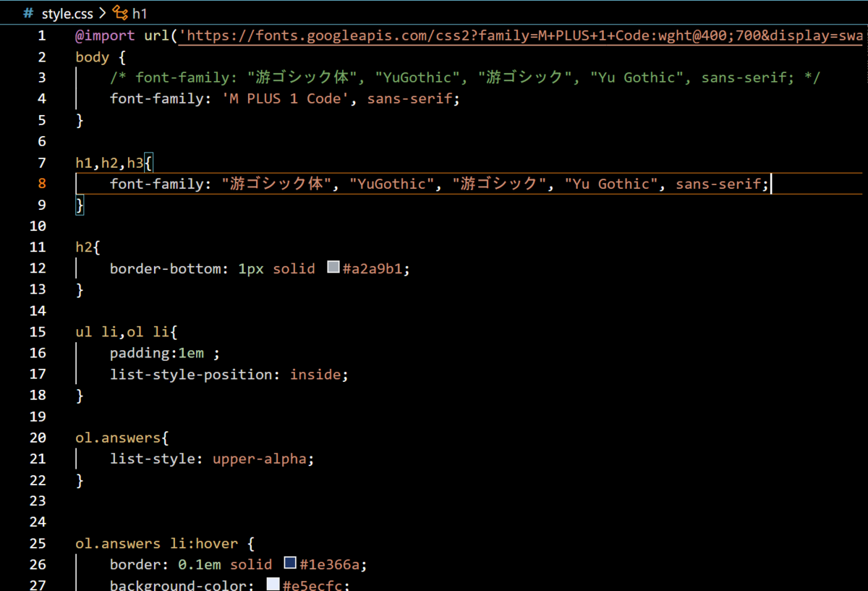Open the #a2a9b1 color swatch

tap(333, 268)
